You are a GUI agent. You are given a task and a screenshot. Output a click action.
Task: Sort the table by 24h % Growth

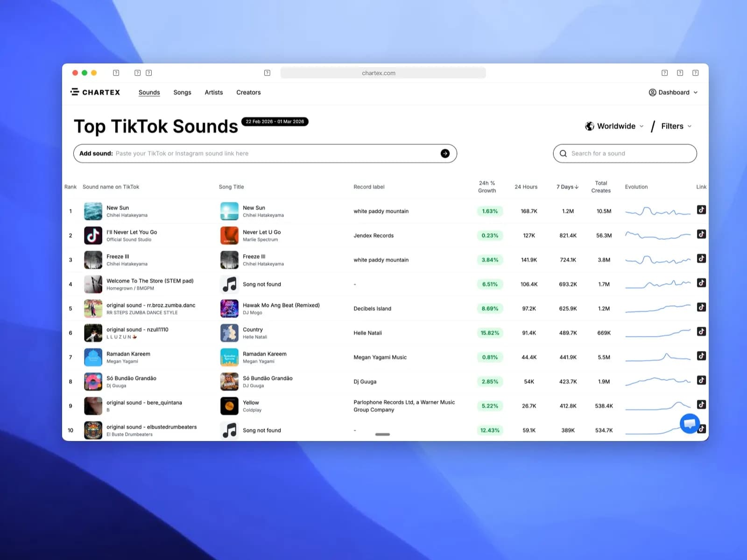(x=487, y=186)
